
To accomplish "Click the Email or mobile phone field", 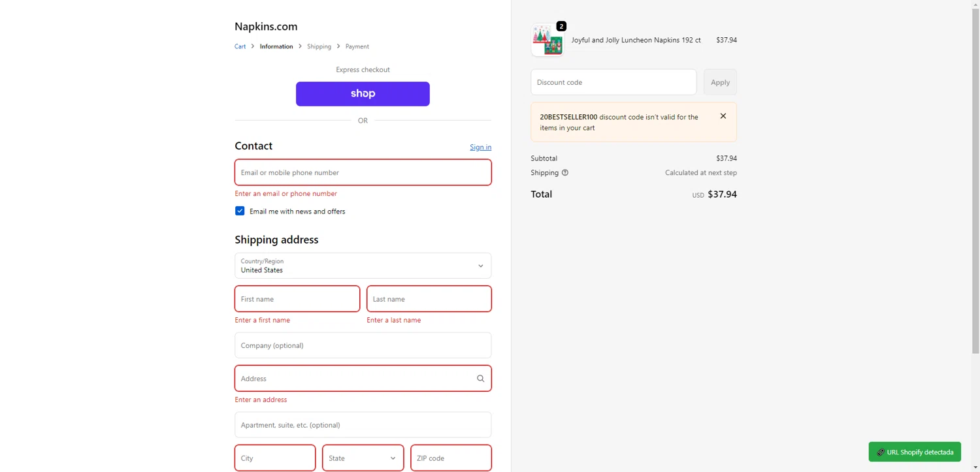I will (363, 172).
